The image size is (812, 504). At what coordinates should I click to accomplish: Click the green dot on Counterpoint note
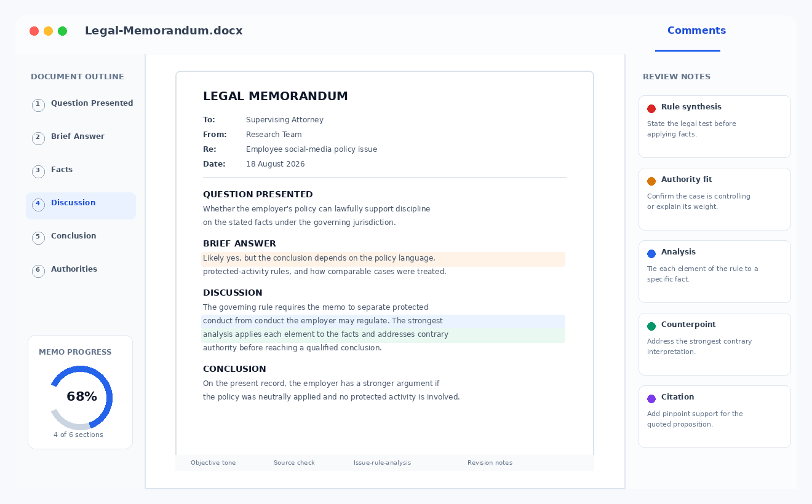651,326
